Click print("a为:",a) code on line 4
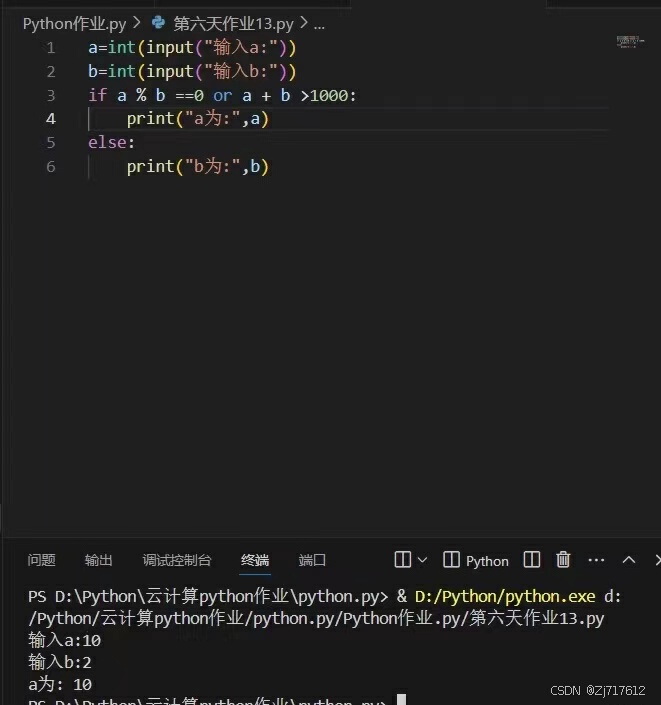 point(197,119)
